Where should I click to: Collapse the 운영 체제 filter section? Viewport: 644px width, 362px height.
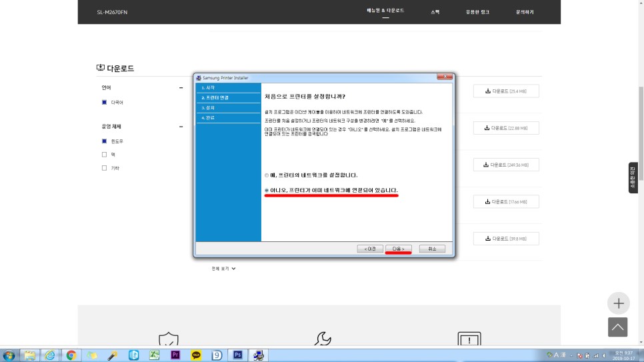point(181,127)
